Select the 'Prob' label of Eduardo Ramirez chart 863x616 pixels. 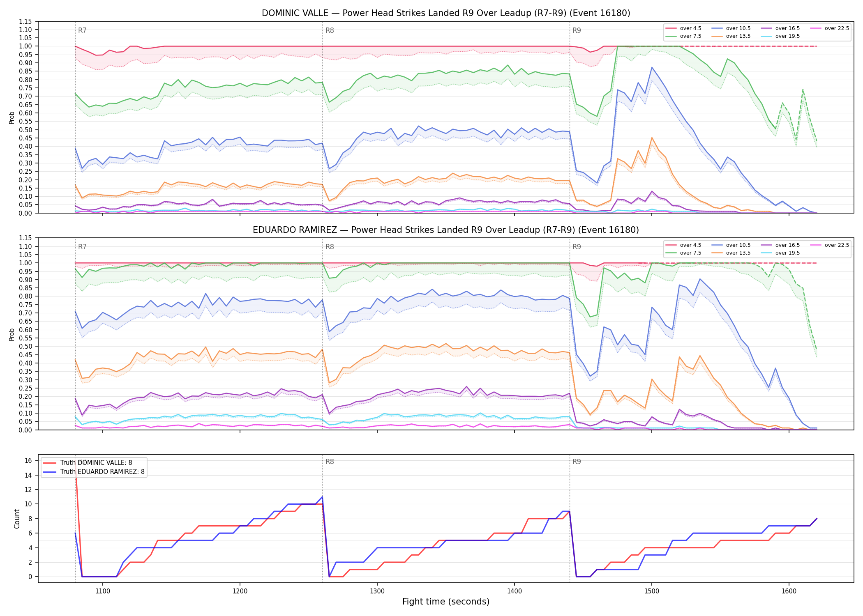12,334
